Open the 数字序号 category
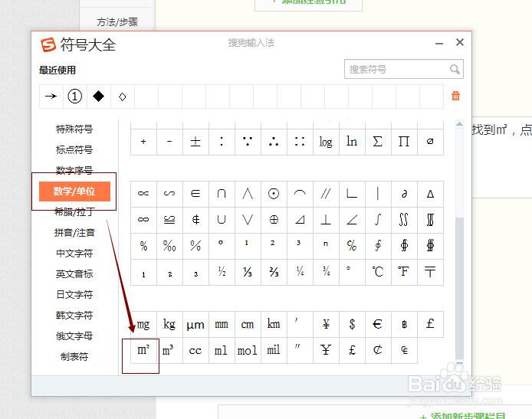The image size is (532, 419). click(74, 170)
